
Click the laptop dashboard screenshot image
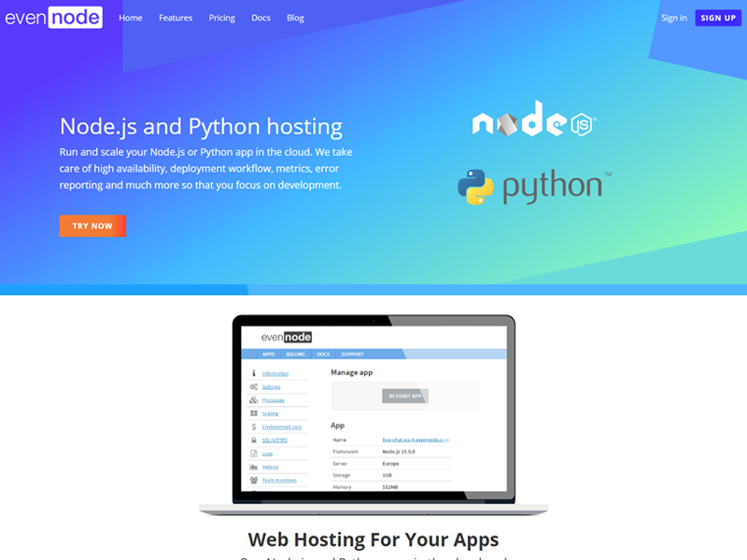pyautogui.click(x=373, y=414)
